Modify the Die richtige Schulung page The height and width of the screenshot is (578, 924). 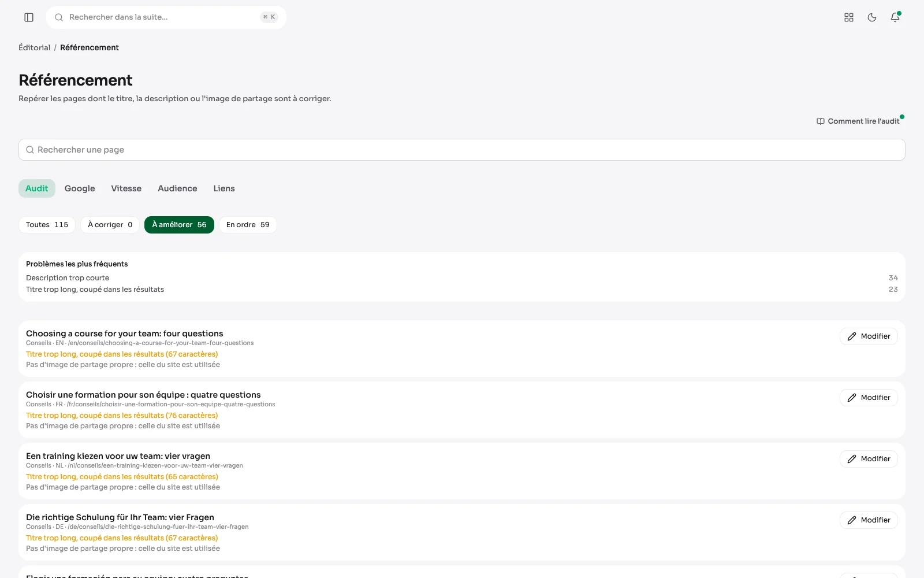click(869, 520)
